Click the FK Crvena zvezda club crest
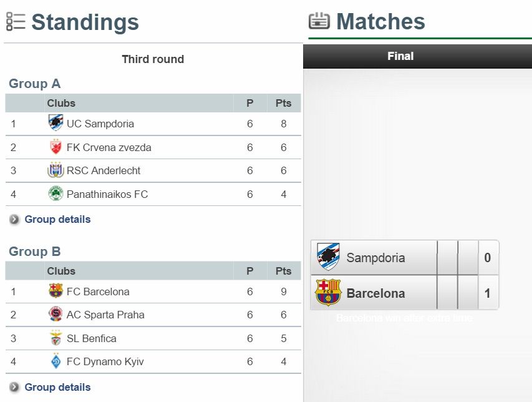The width and height of the screenshot is (532, 402). (56, 147)
